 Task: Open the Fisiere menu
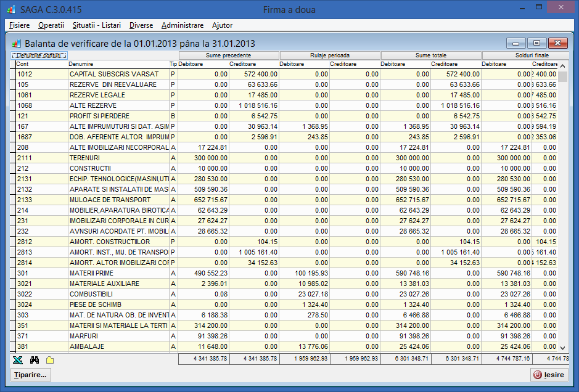pos(20,25)
